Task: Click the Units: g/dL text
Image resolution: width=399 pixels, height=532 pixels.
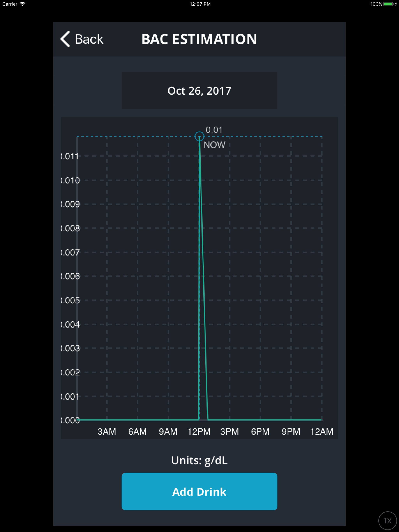Action: click(x=199, y=461)
